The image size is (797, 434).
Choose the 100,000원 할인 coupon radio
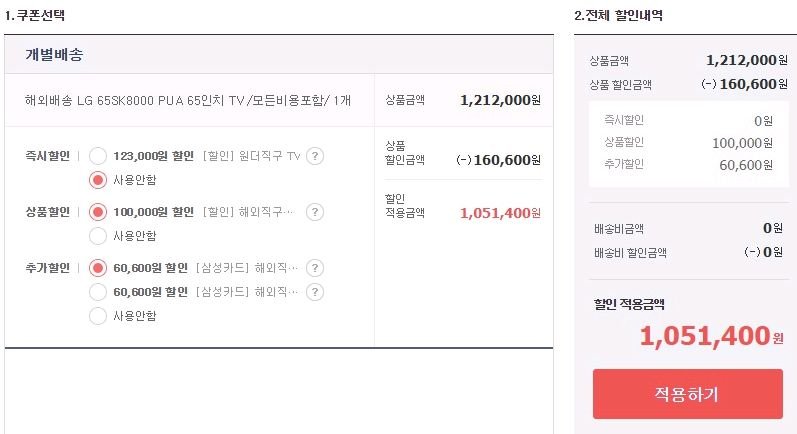coord(98,212)
